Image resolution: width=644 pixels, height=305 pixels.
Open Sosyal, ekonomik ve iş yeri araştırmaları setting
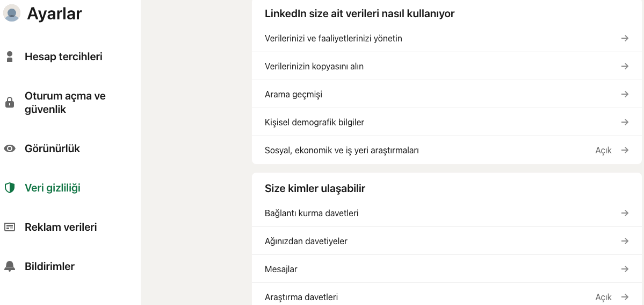pos(342,150)
